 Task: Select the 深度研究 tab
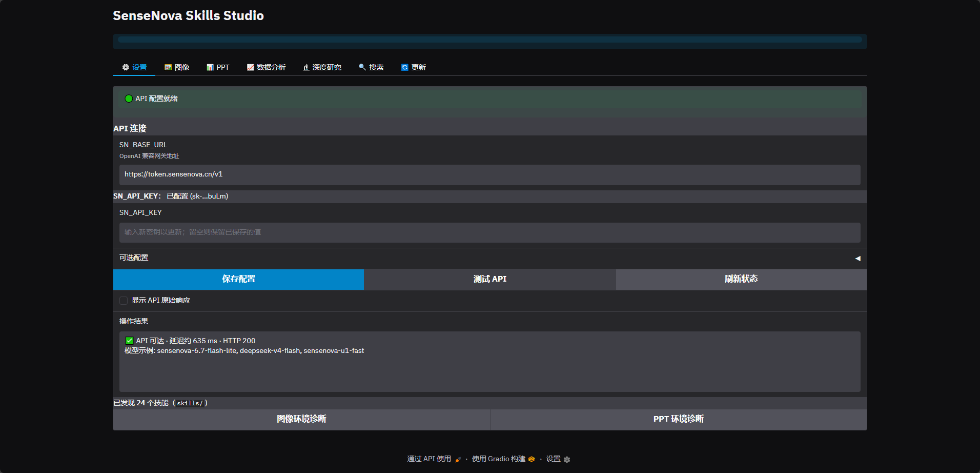point(322,67)
